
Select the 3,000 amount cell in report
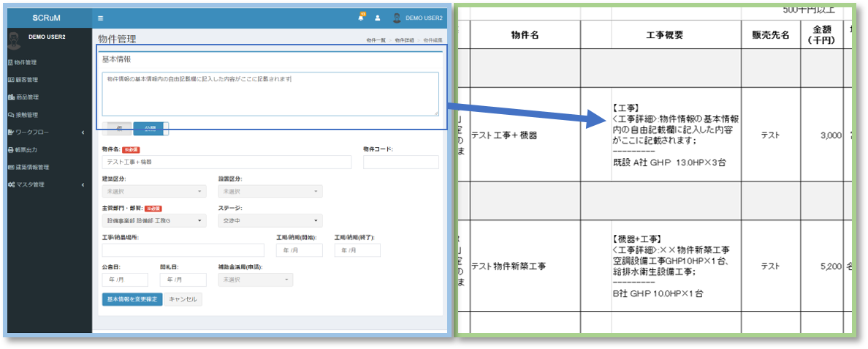(x=821, y=134)
